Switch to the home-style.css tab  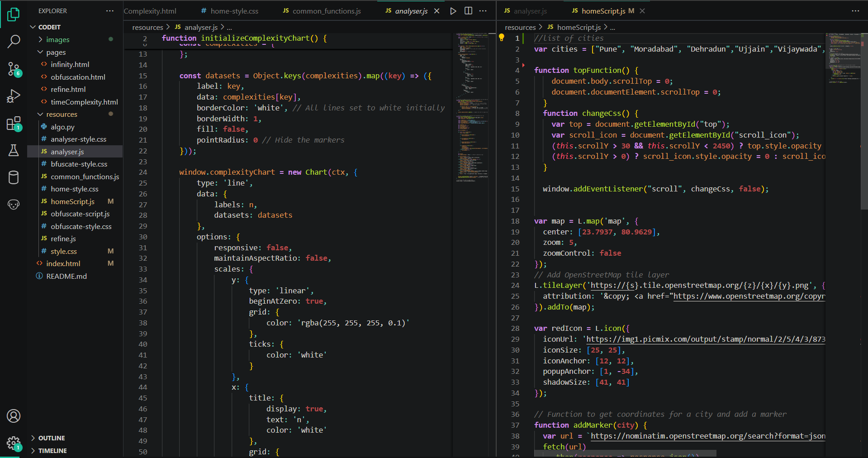click(234, 11)
